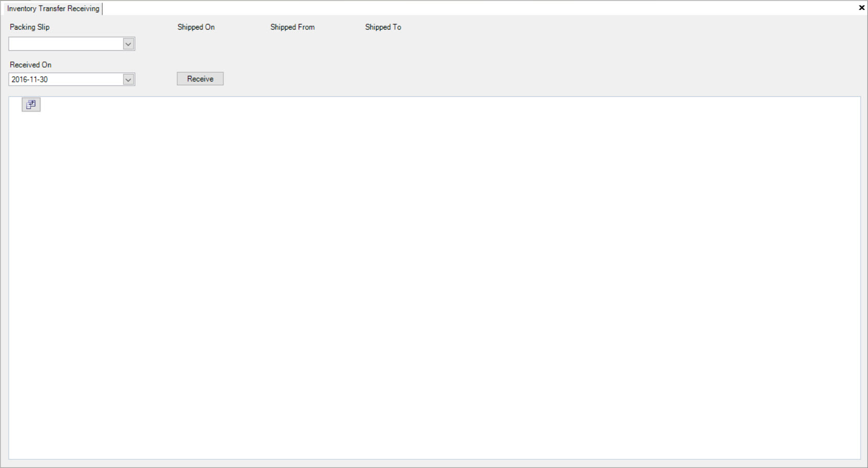Click the Shipped To label
Screen dimensions: 868x468
click(383, 27)
